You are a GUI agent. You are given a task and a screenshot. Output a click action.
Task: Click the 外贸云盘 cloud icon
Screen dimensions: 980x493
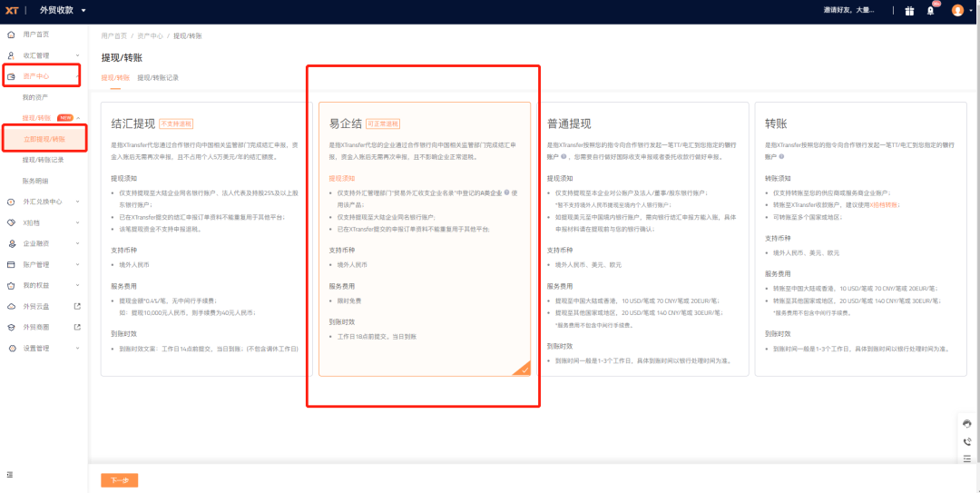point(11,307)
